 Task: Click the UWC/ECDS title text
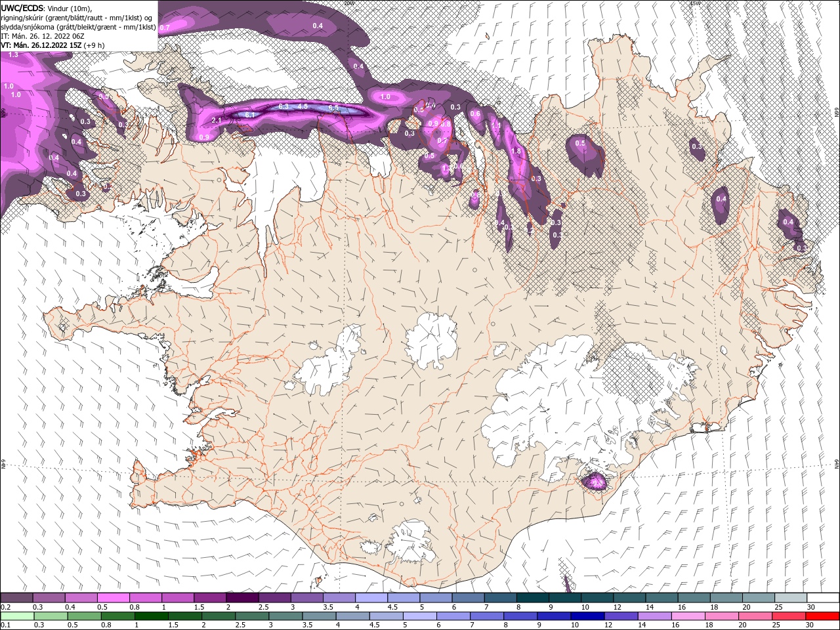pyautogui.click(x=23, y=7)
